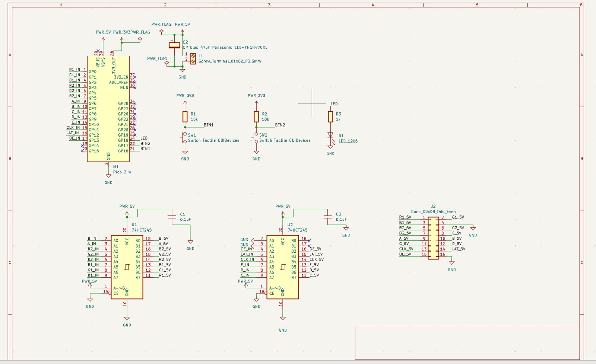Click the Switch_Tactile_CUIDevices text beside SW2
Image resolution: width=596 pixels, height=364 pixels.
pos(285,140)
